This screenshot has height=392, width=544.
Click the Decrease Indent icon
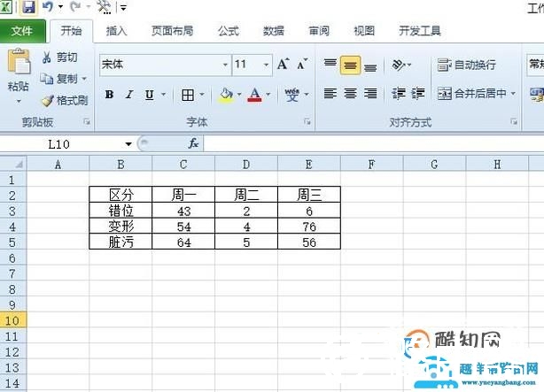point(399,94)
